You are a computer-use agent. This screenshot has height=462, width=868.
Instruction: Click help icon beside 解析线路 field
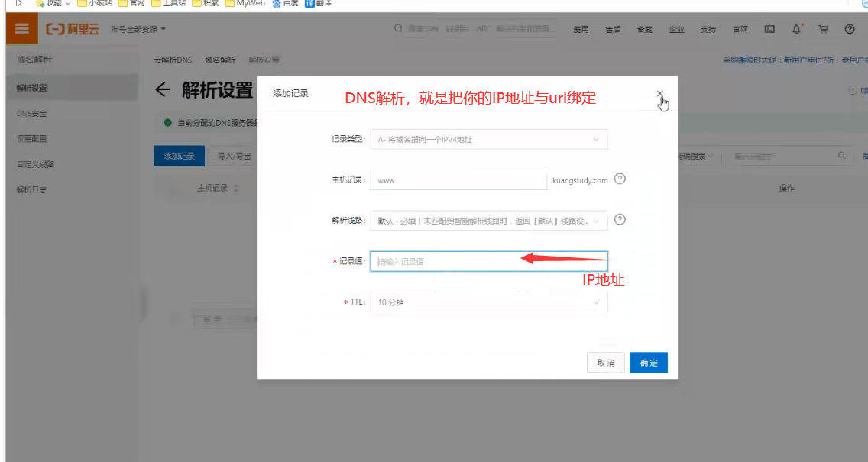click(620, 220)
